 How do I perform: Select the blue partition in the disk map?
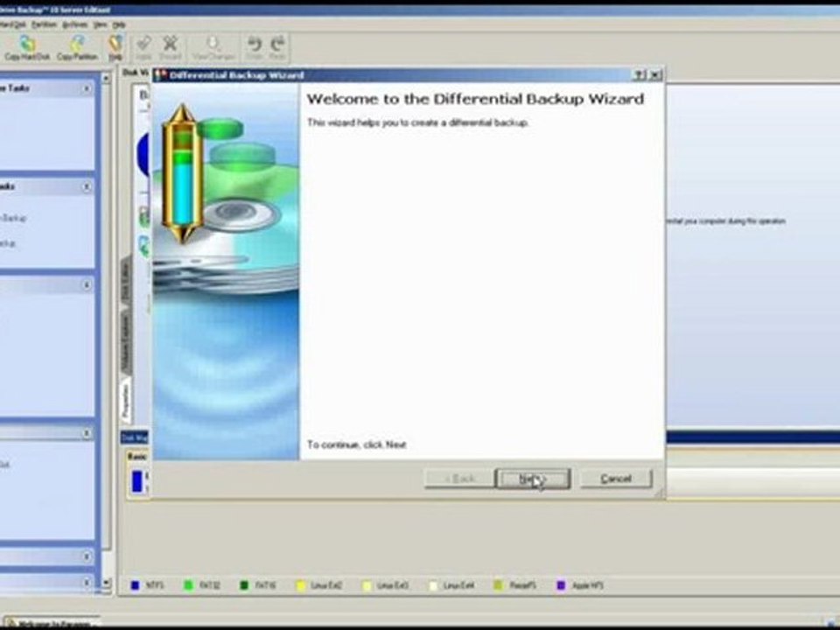137,481
